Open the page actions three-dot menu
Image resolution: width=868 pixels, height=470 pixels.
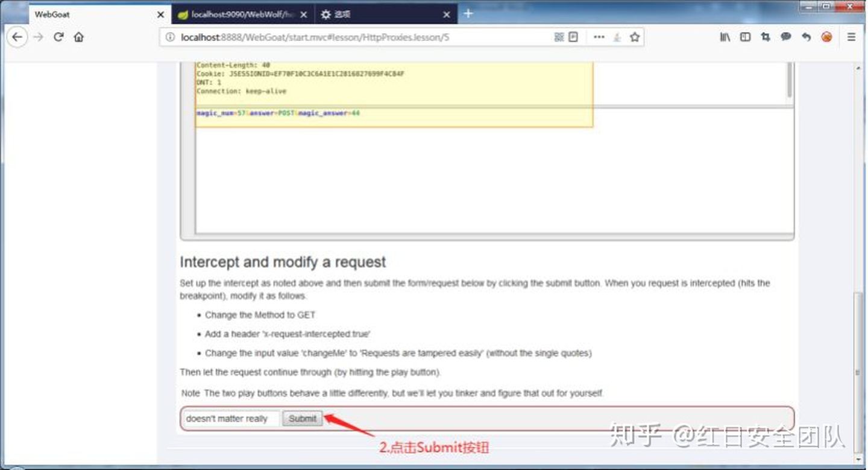pos(599,37)
